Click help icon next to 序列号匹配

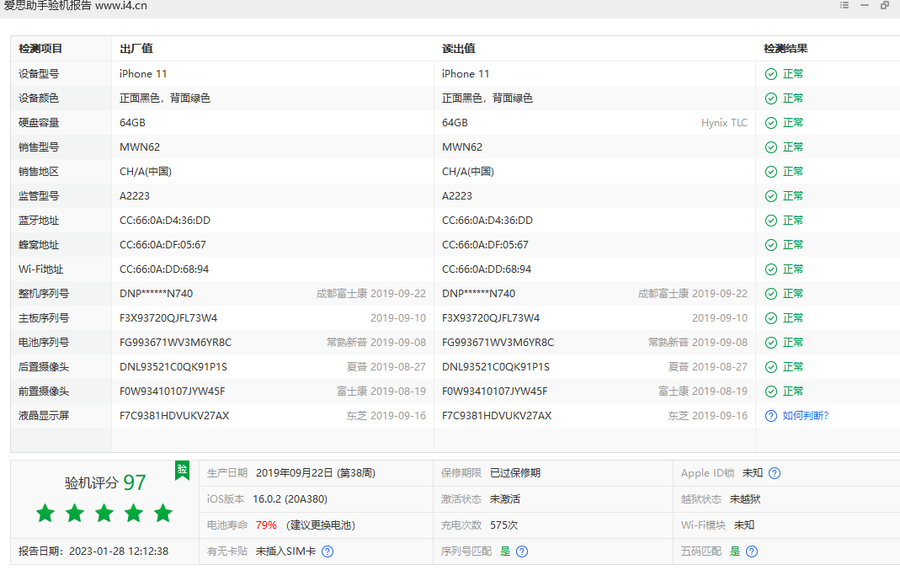521,551
